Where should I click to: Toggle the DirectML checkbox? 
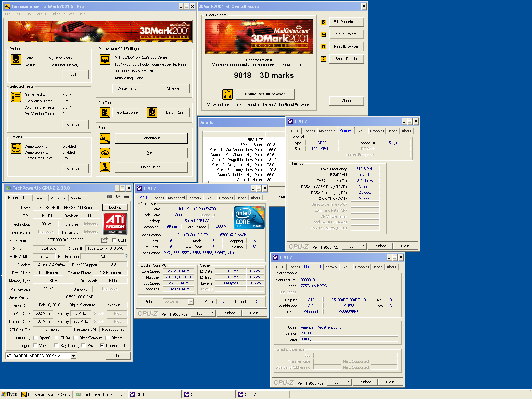tap(107, 338)
